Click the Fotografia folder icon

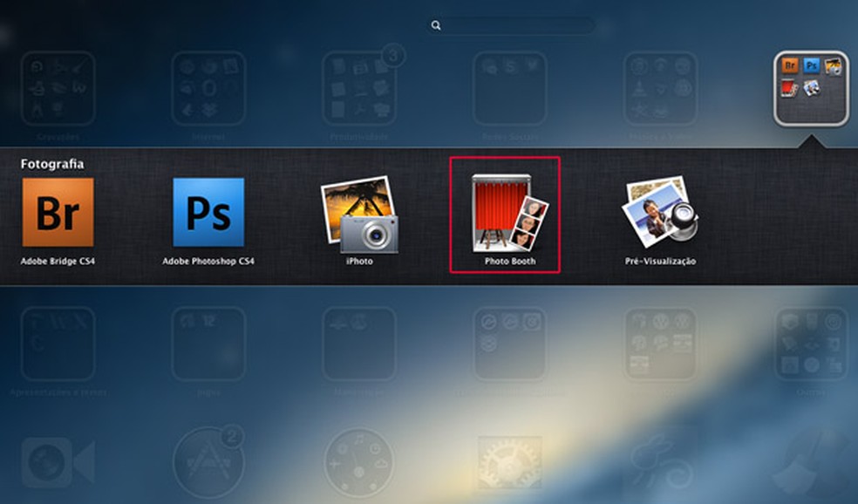[812, 89]
